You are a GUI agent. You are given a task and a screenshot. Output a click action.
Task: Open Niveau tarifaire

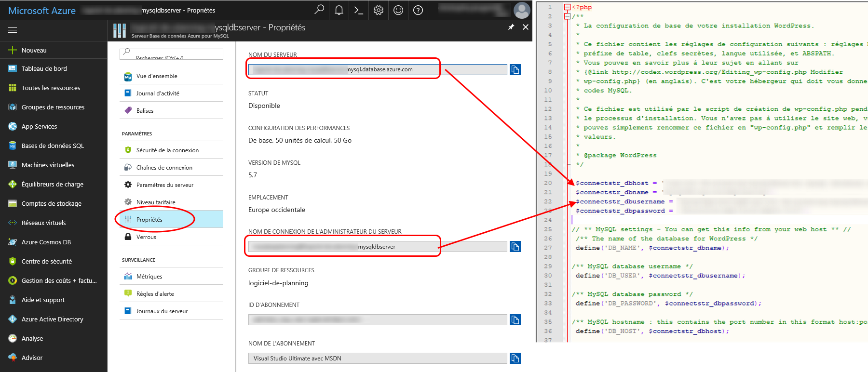(x=171, y=202)
